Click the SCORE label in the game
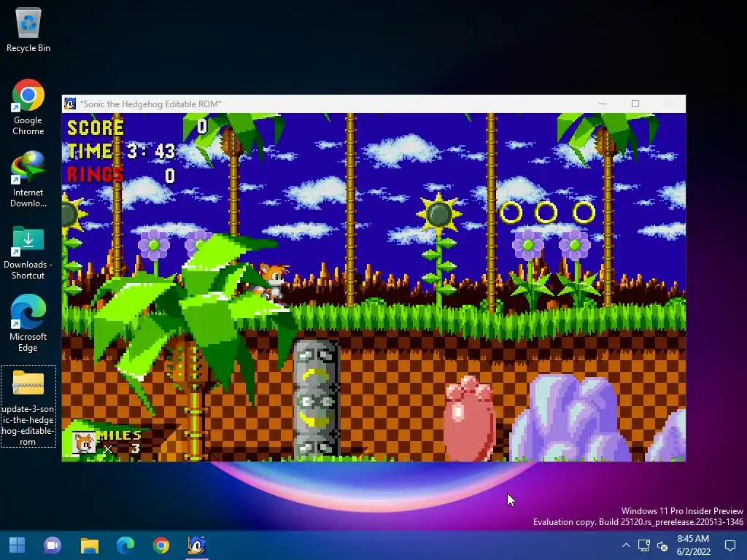Viewport: 747px width, 560px height. (96, 128)
